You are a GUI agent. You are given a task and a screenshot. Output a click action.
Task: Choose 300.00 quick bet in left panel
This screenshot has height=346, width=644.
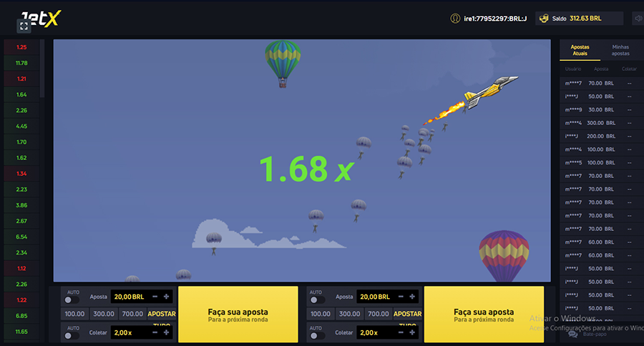103,314
